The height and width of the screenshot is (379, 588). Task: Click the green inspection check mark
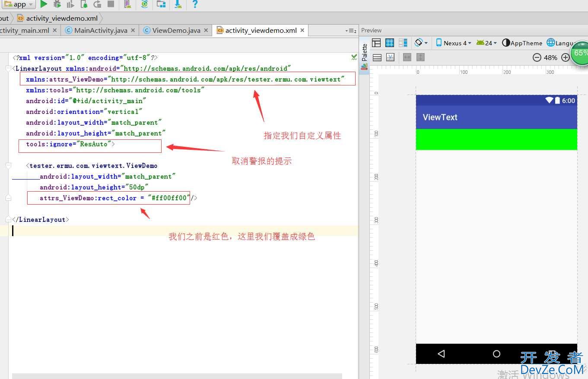[354, 57]
